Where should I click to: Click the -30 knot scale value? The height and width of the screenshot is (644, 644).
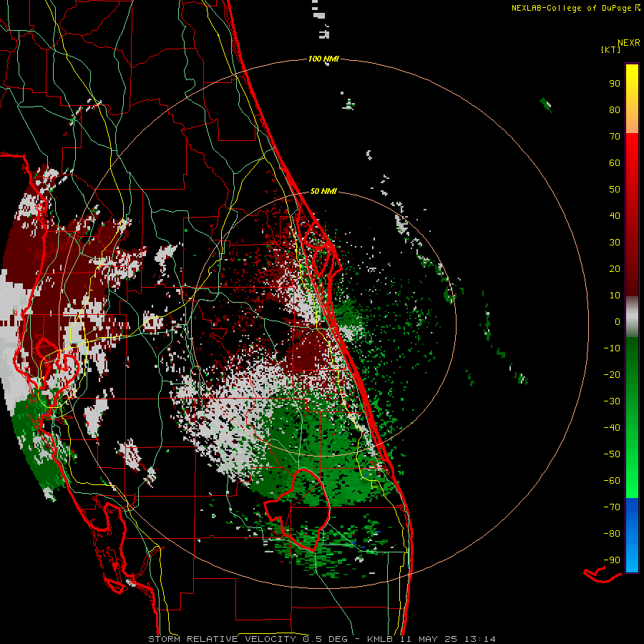[x=612, y=401]
